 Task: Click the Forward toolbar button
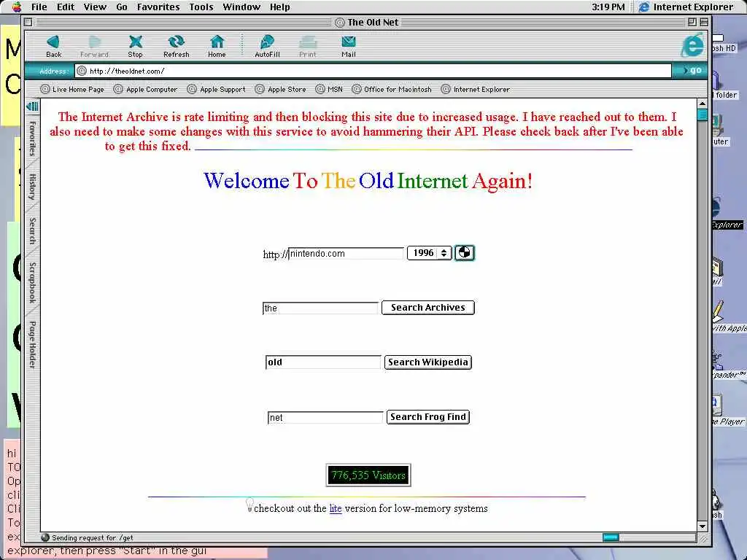[94, 46]
